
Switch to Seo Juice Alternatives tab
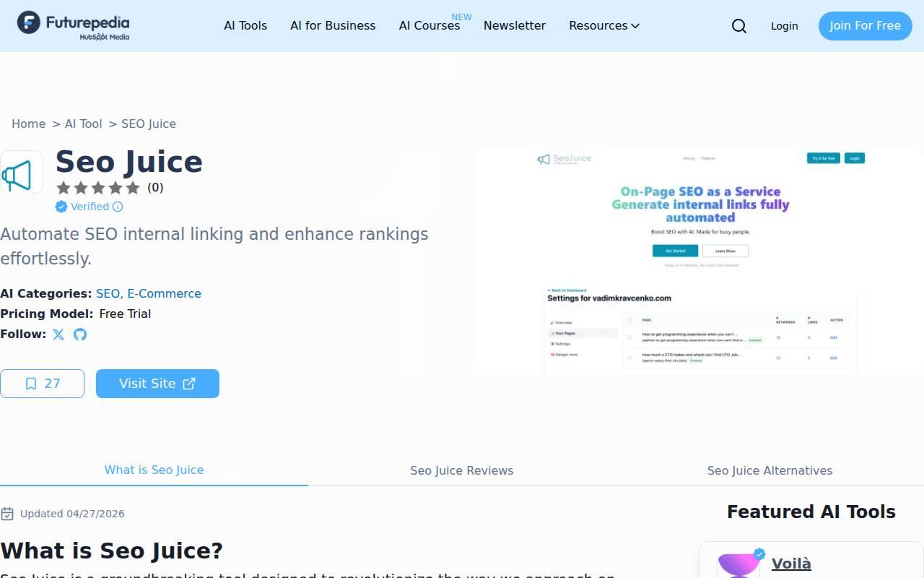[x=770, y=470]
